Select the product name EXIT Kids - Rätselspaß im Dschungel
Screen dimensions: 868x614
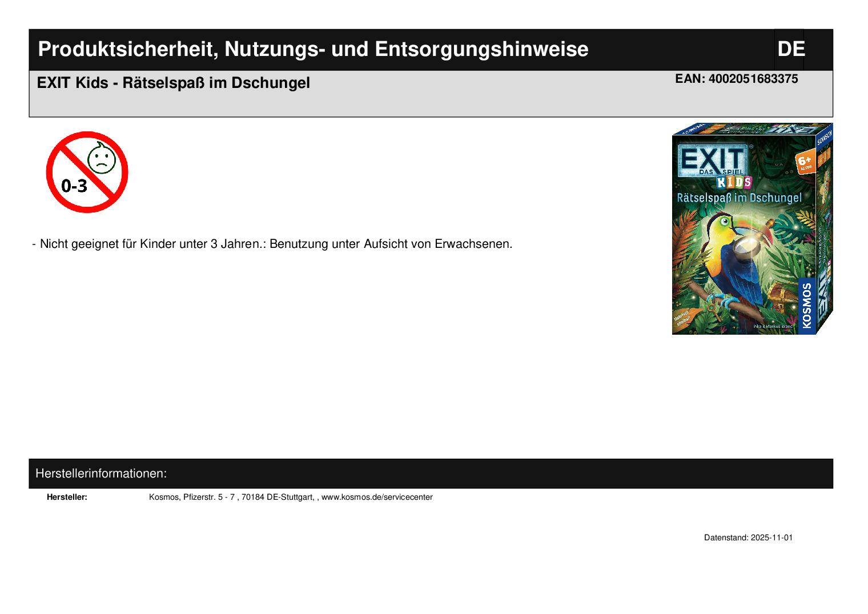coord(173,83)
